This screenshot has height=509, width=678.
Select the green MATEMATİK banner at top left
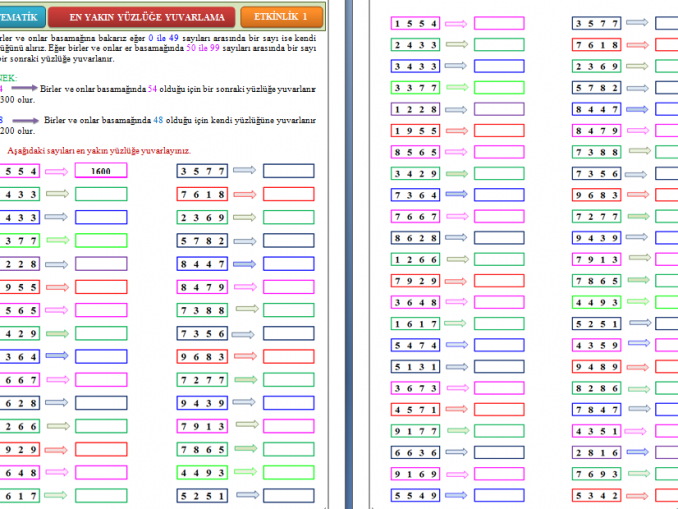coord(18,17)
